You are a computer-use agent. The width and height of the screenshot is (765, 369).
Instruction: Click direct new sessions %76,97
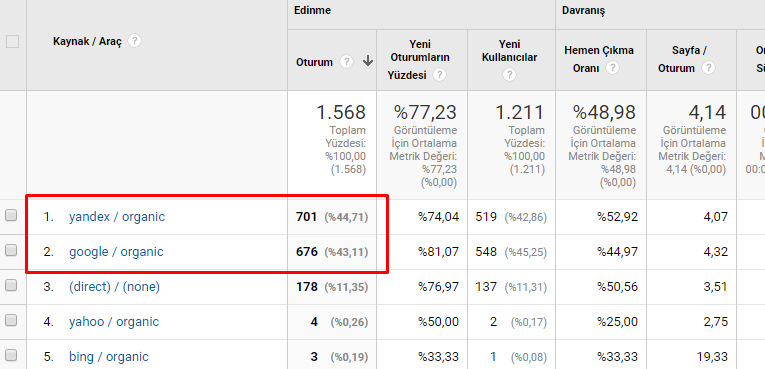(x=438, y=287)
